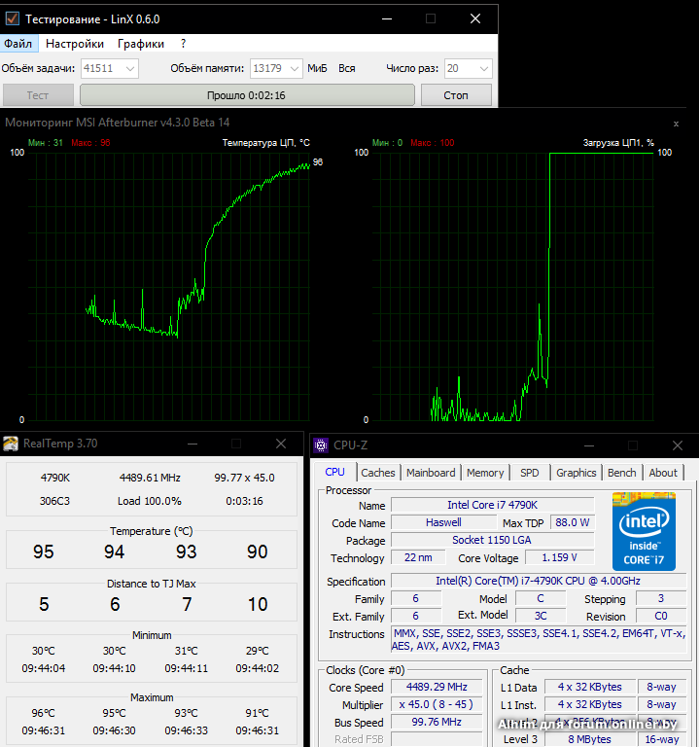Click the Name field Intel Core i7 4790K
Image resolution: width=700 pixels, height=747 pixels.
pyautogui.click(x=492, y=505)
